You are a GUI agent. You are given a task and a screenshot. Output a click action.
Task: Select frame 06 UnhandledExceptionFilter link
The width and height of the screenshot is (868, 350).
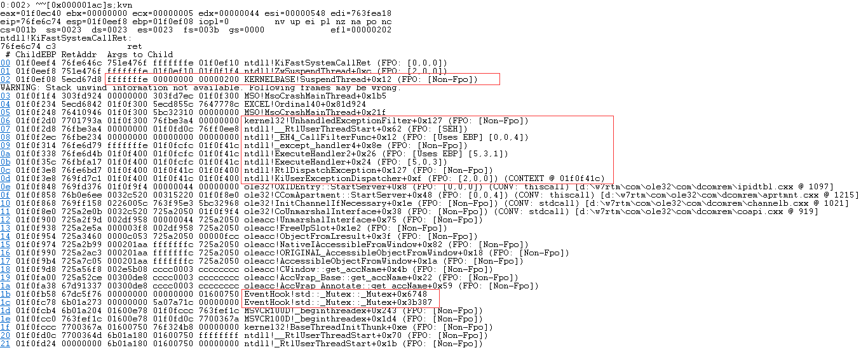pos(5,120)
